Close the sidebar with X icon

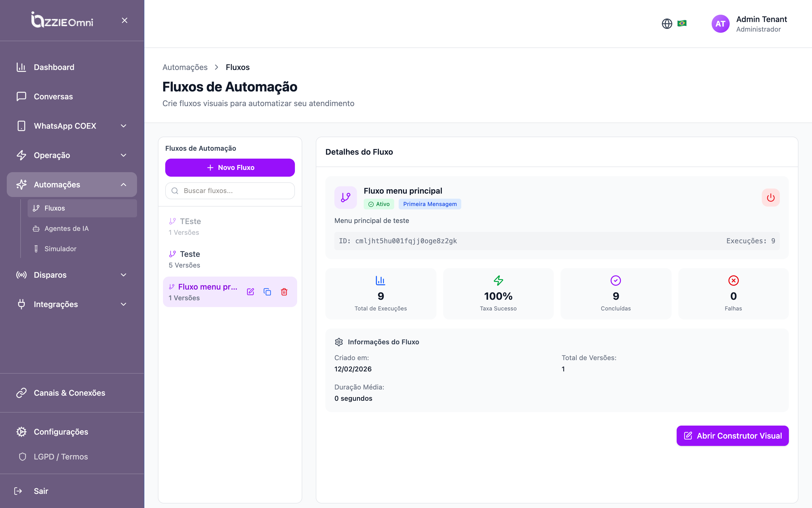point(125,21)
